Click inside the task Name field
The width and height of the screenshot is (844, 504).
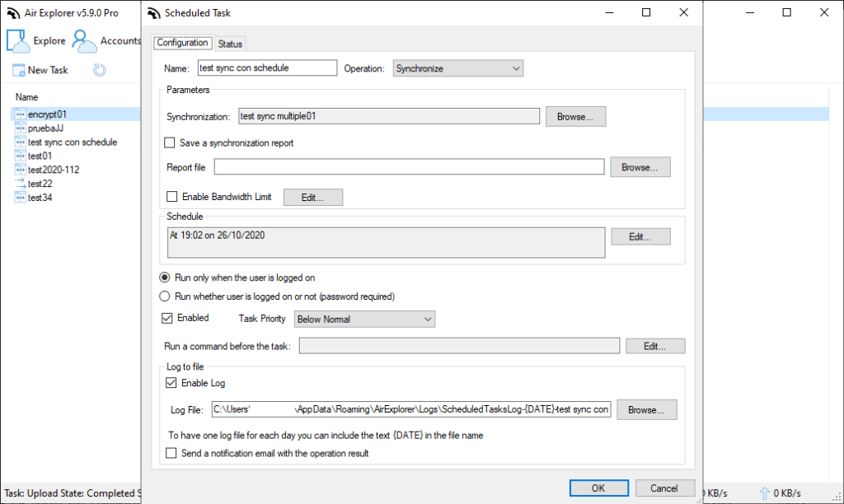point(267,68)
